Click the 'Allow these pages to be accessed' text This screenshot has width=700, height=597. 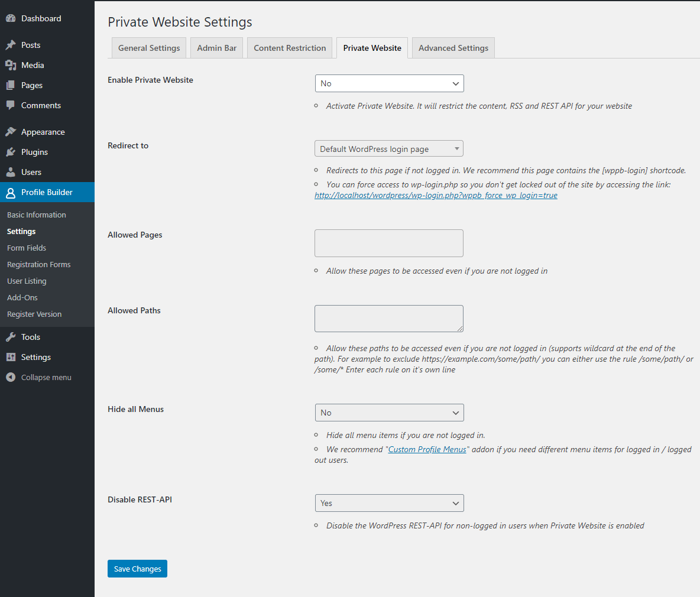(436, 271)
